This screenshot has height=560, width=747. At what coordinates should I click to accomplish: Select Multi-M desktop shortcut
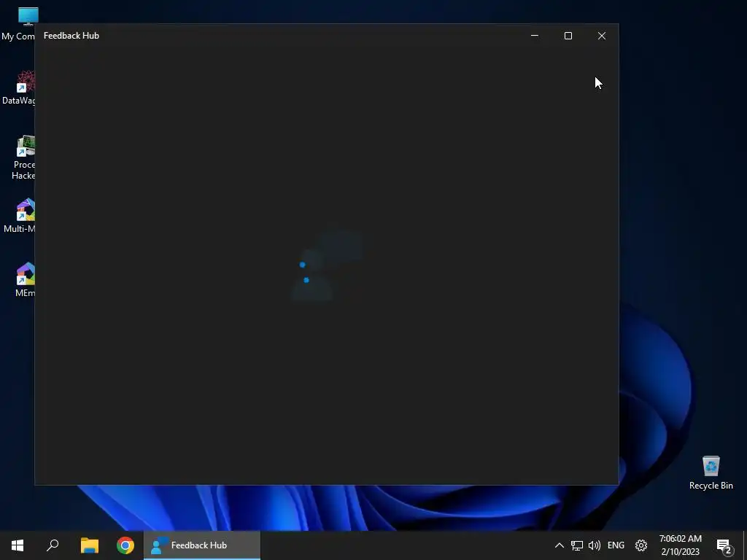click(x=18, y=216)
